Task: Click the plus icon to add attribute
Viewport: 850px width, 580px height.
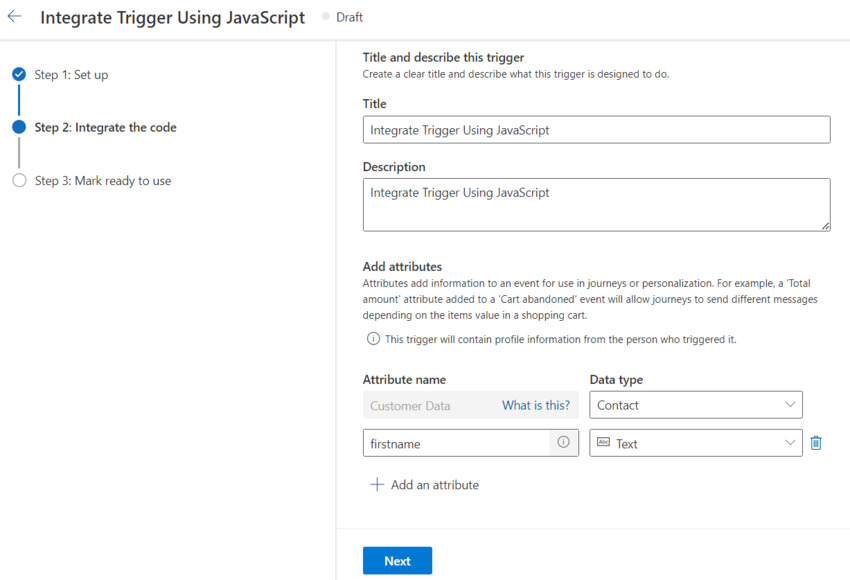Action: point(377,485)
